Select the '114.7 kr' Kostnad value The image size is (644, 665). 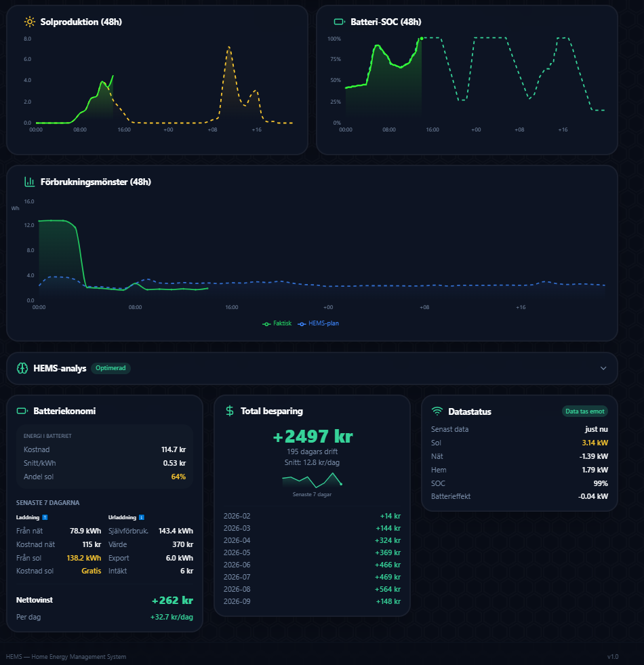174,449
